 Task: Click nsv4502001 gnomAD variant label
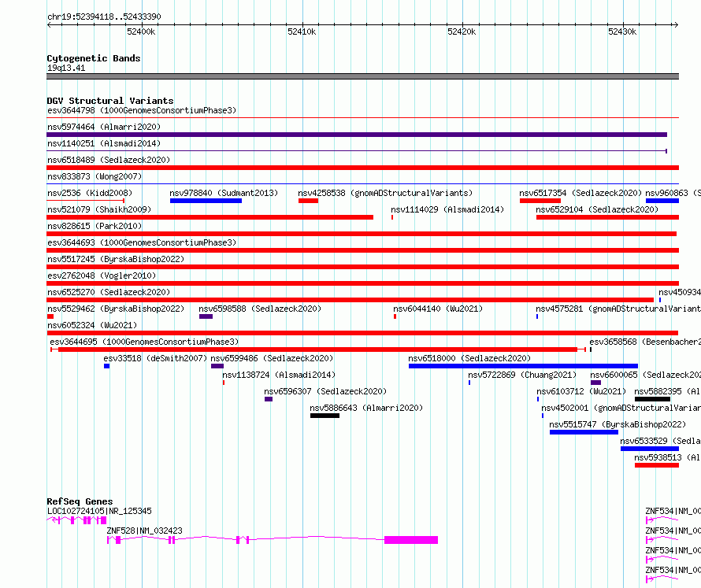[x=621, y=408]
